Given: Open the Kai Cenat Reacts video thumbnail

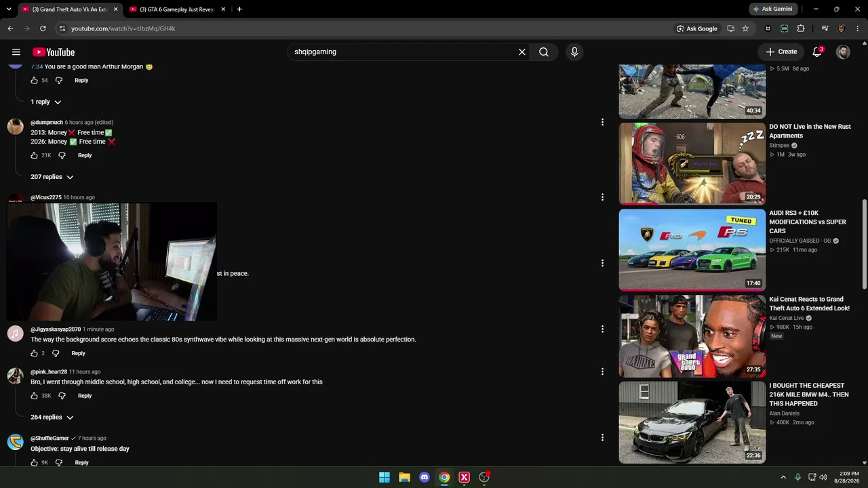Looking at the screenshot, I should (x=692, y=336).
